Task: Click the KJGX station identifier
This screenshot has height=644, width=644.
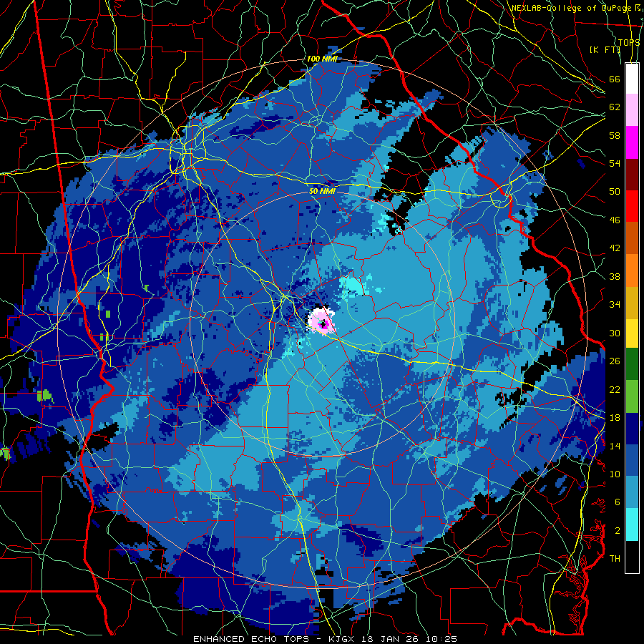Action: pos(343,639)
